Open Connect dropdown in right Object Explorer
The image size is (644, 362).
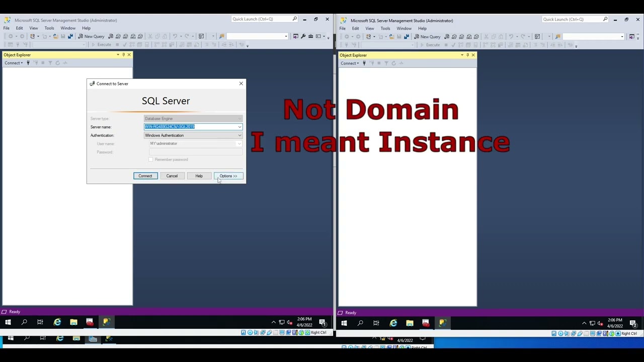pyautogui.click(x=350, y=63)
